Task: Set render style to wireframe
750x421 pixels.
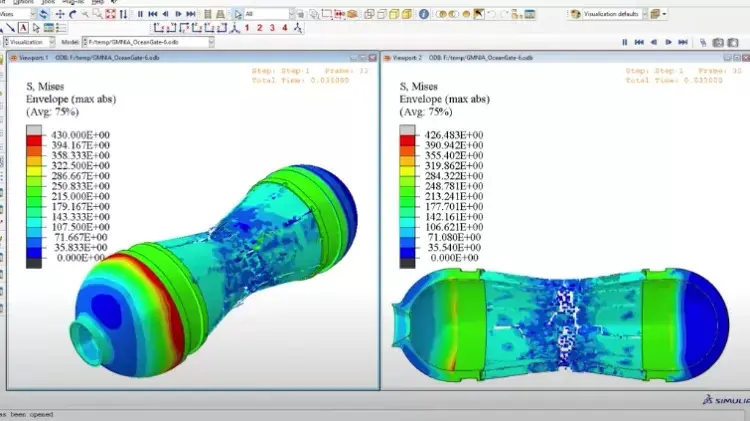Action: click(369, 14)
